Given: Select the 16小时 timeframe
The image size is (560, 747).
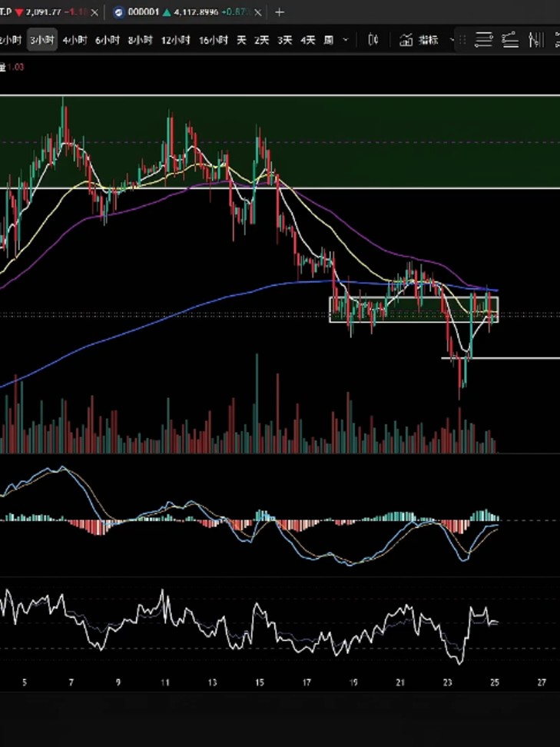Looking at the screenshot, I should tap(214, 41).
